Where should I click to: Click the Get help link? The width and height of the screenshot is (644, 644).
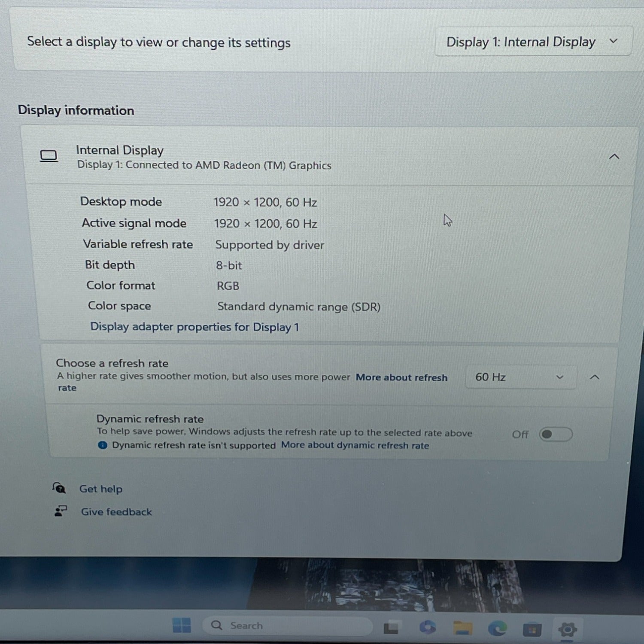101,489
